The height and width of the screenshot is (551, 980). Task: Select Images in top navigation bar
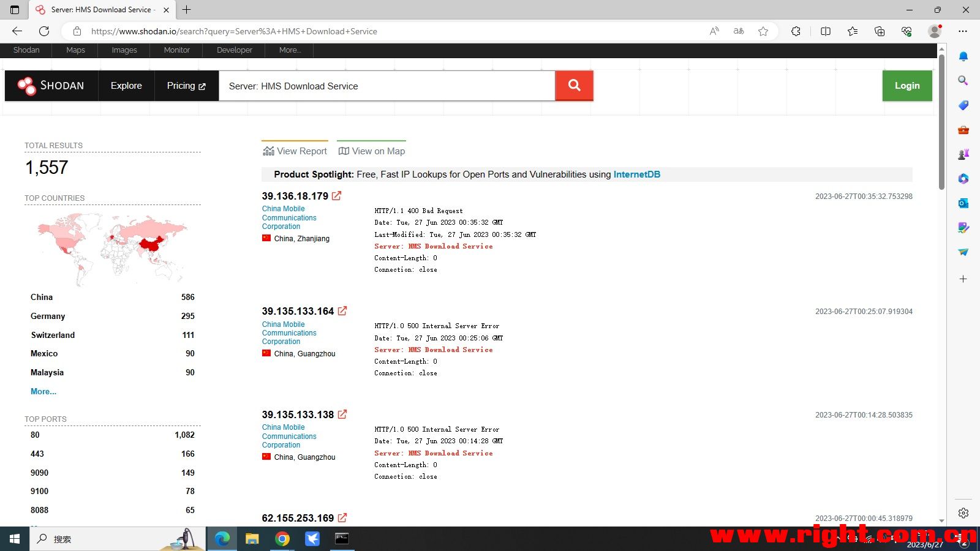[124, 50]
